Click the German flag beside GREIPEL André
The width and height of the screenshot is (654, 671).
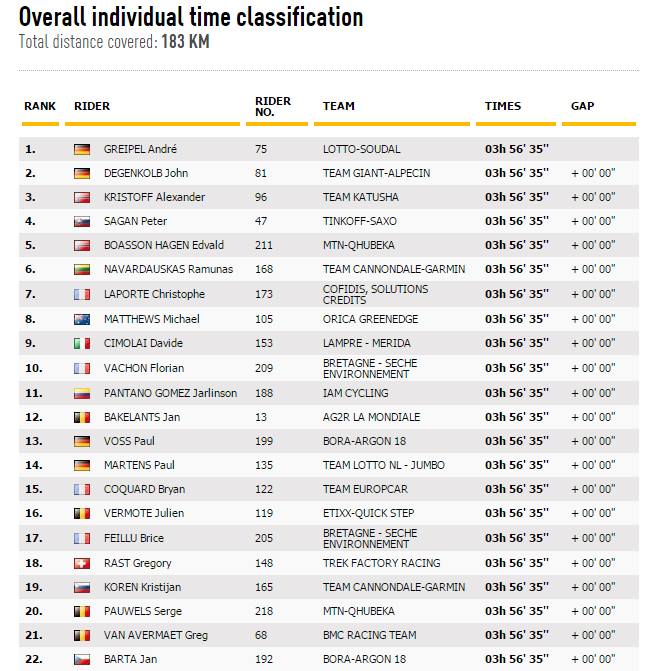82,149
